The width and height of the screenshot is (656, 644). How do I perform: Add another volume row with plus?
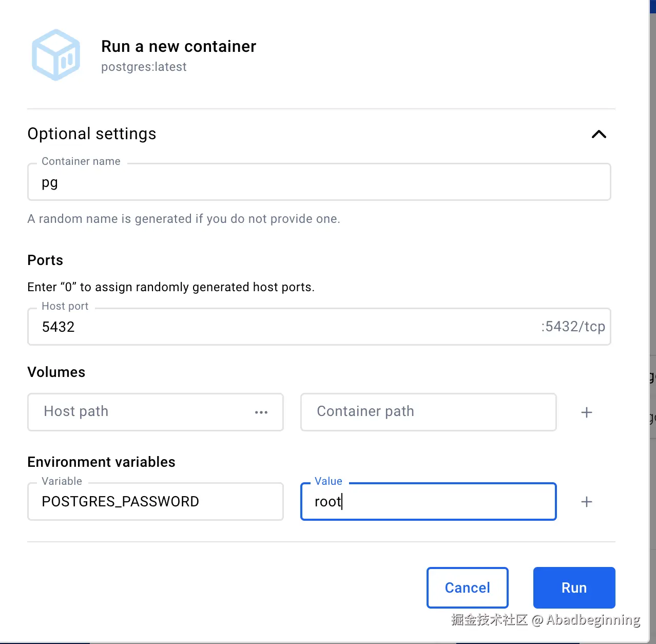click(x=586, y=412)
